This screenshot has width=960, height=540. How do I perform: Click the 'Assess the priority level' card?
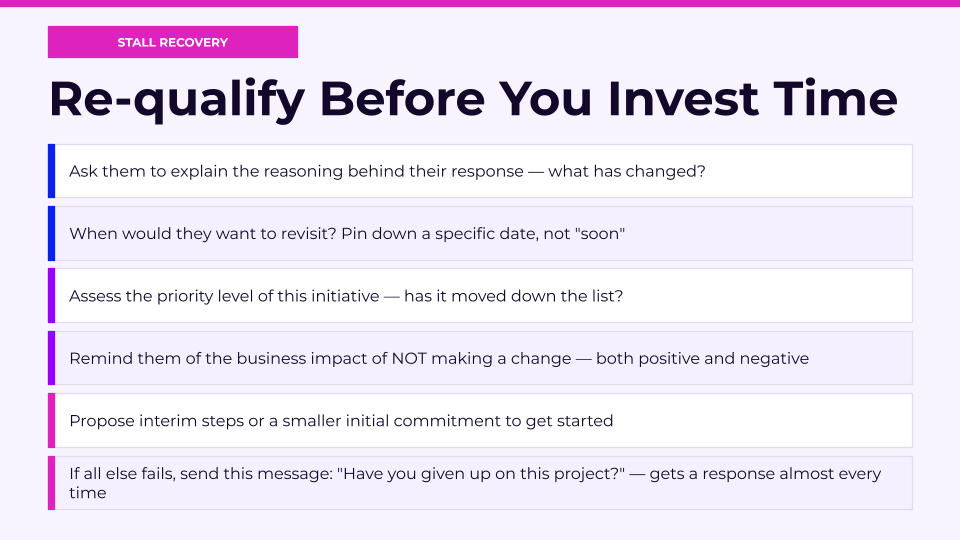tap(480, 296)
